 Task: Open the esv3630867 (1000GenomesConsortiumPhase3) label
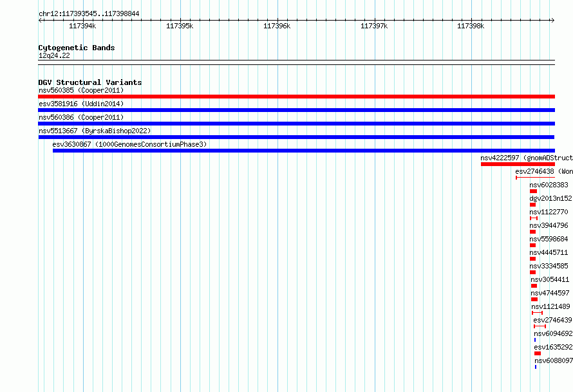129,144
